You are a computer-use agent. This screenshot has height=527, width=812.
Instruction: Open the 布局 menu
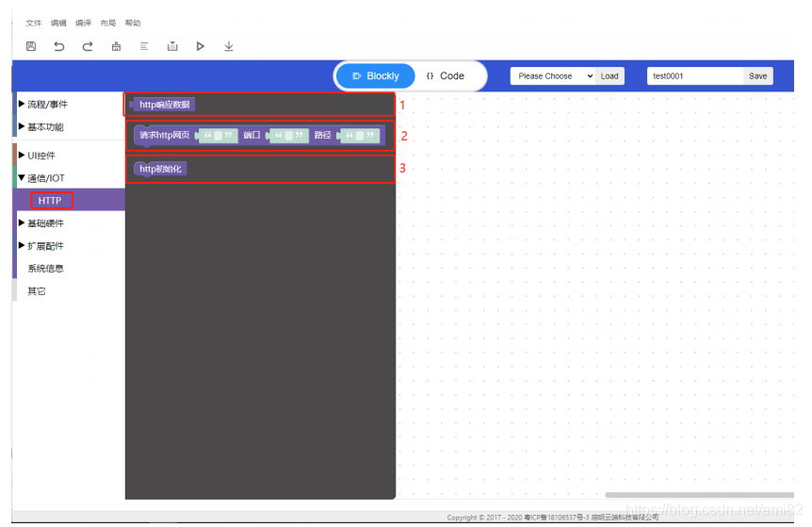click(108, 23)
